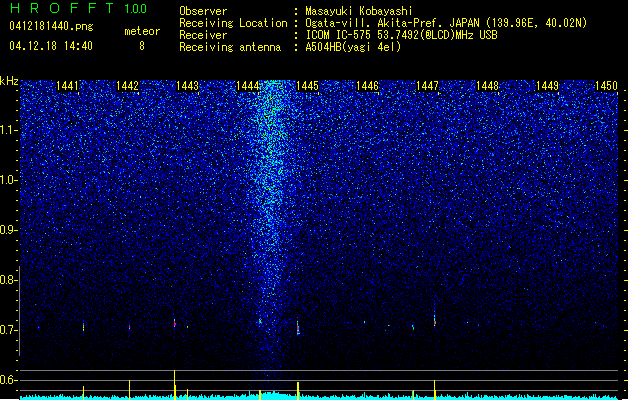Image resolution: width=629 pixels, height=400 pixels.
Task: Click the 1.0 frequency axis label
Action: click(x=9, y=180)
